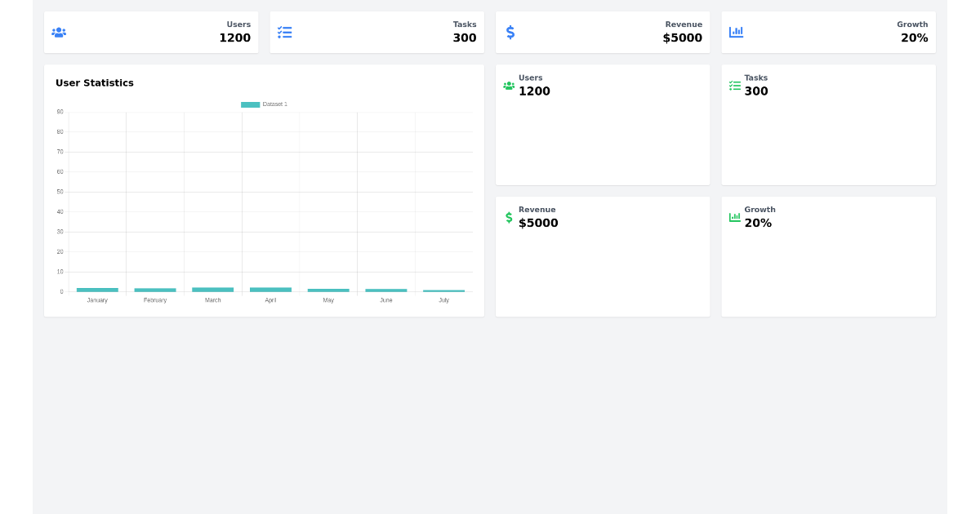980x514 pixels.
Task: Select the green Growth chart icon
Action: coord(734,217)
